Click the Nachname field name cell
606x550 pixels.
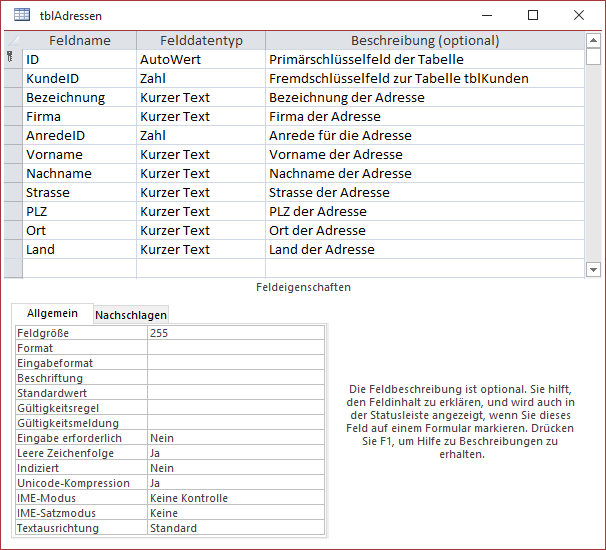point(80,173)
